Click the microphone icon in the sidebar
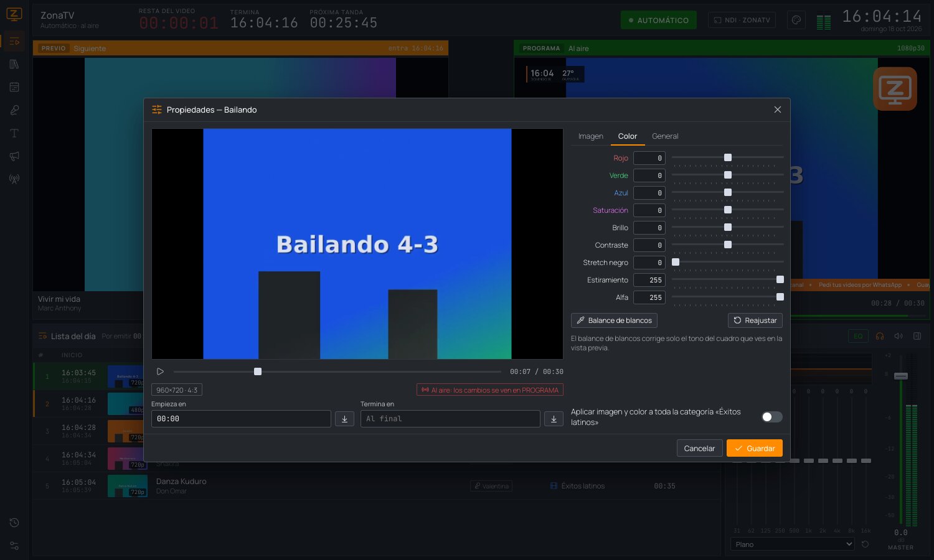Image resolution: width=934 pixels, height=560 pixels. click(14, 110)
